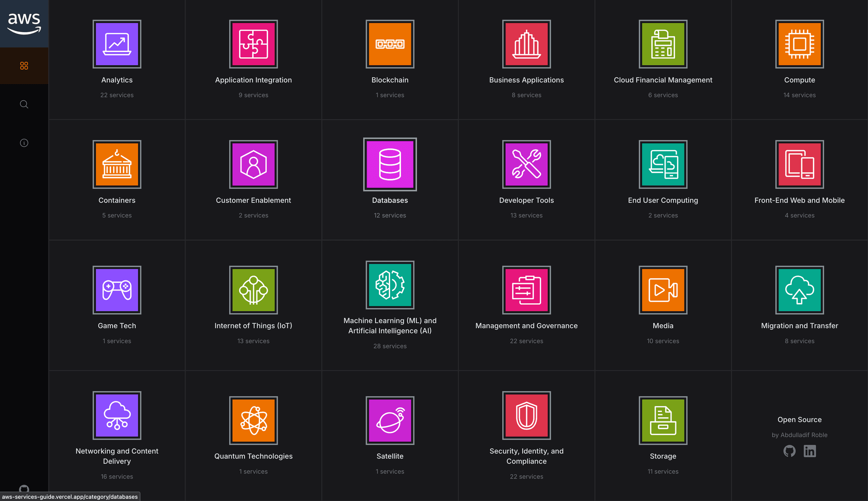Viewport: 868px width, 501px height.
Task: Select sidebar categories grid view
Action: point(24,66)
